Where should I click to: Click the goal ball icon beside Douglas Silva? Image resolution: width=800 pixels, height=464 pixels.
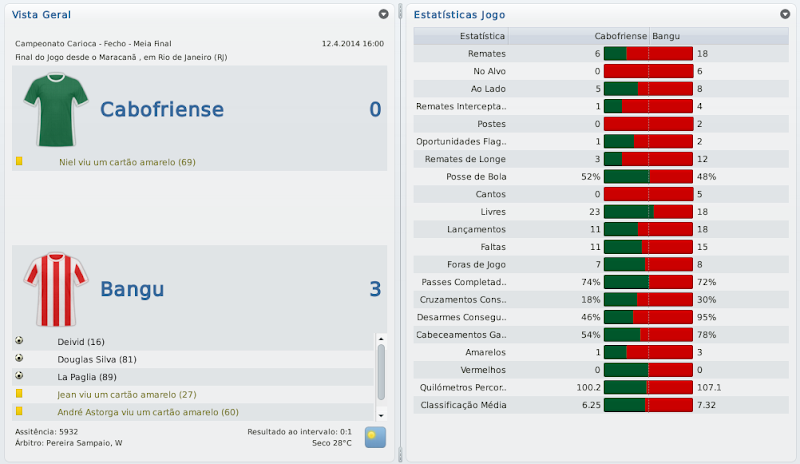[x=19, y=359]
